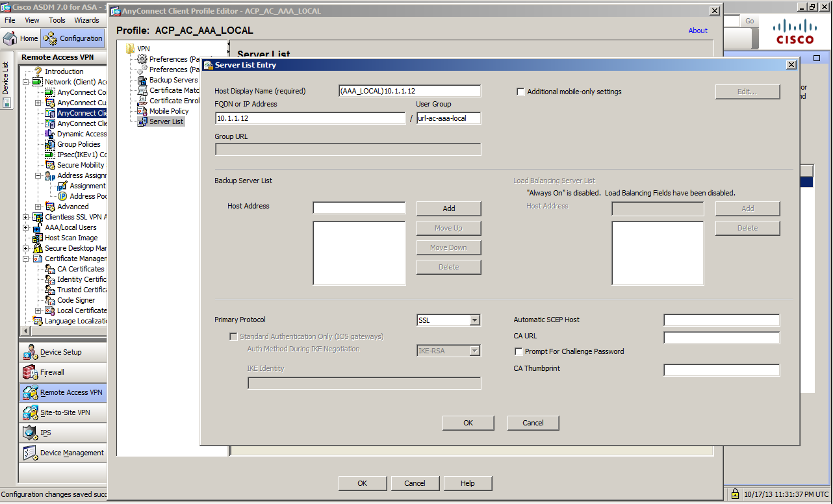Click Add beside backup Host Address field

[449, 208]
